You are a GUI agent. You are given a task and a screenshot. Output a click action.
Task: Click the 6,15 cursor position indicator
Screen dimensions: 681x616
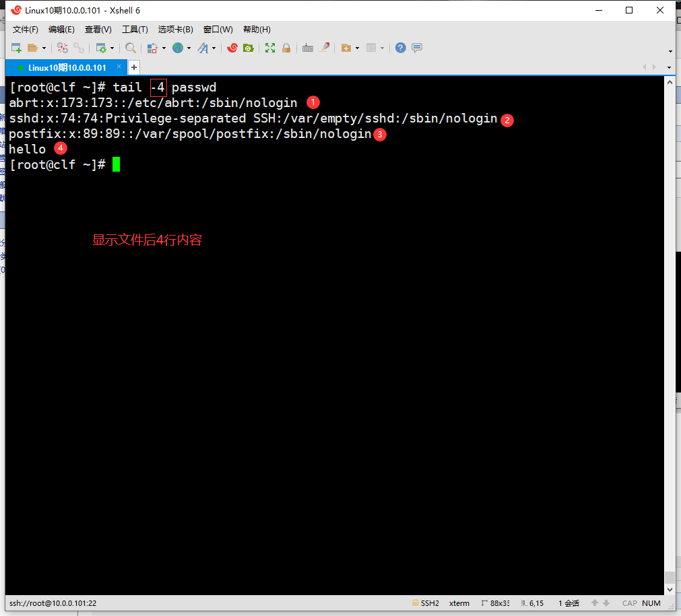tap(532, 603)
